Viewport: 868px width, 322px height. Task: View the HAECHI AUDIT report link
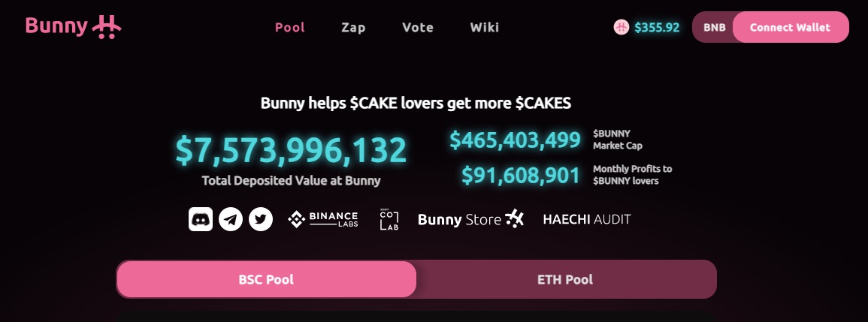(587, 220)
